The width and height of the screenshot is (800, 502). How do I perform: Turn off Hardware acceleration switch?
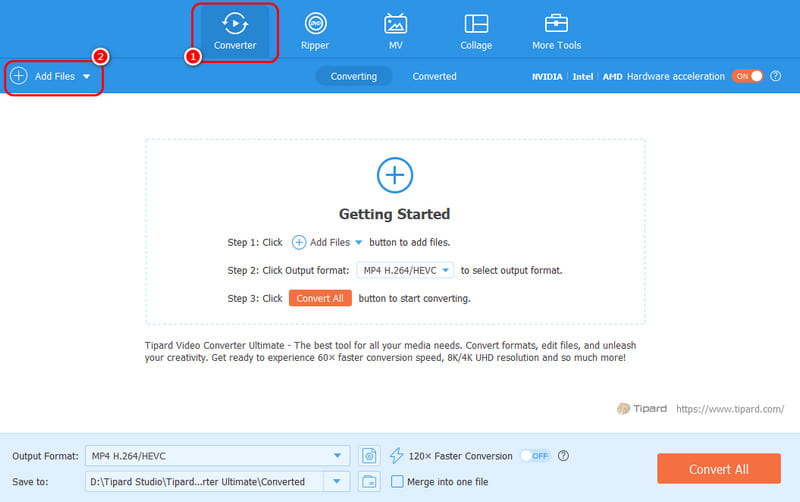click(x=747, y=76)
